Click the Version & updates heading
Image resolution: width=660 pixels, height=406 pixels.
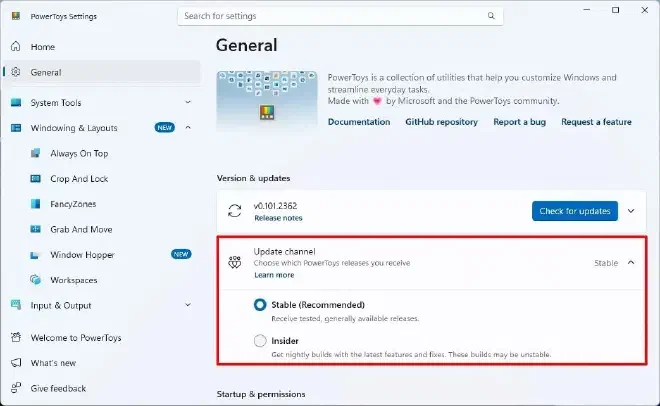click(x=253, y=178)
